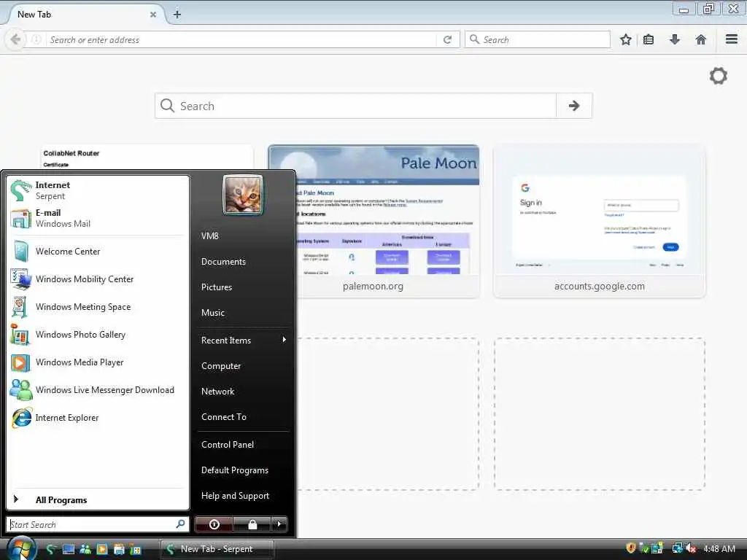The height and width of the screenshot is (560, 747).
Task: Open a new tab with plus button
Action: [177, 15]
